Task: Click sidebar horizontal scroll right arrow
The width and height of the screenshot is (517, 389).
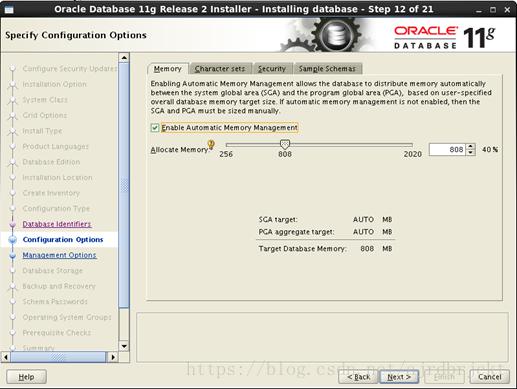Action: click(113, 357)
